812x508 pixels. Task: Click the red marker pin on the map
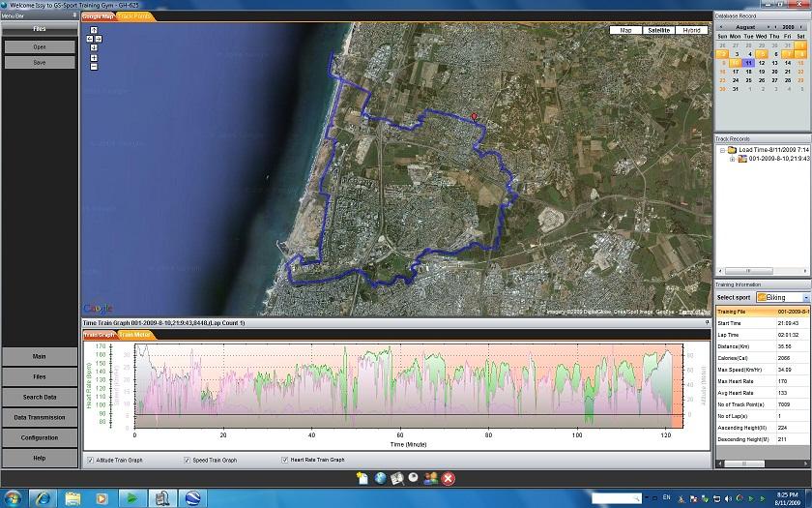point(474,117)
